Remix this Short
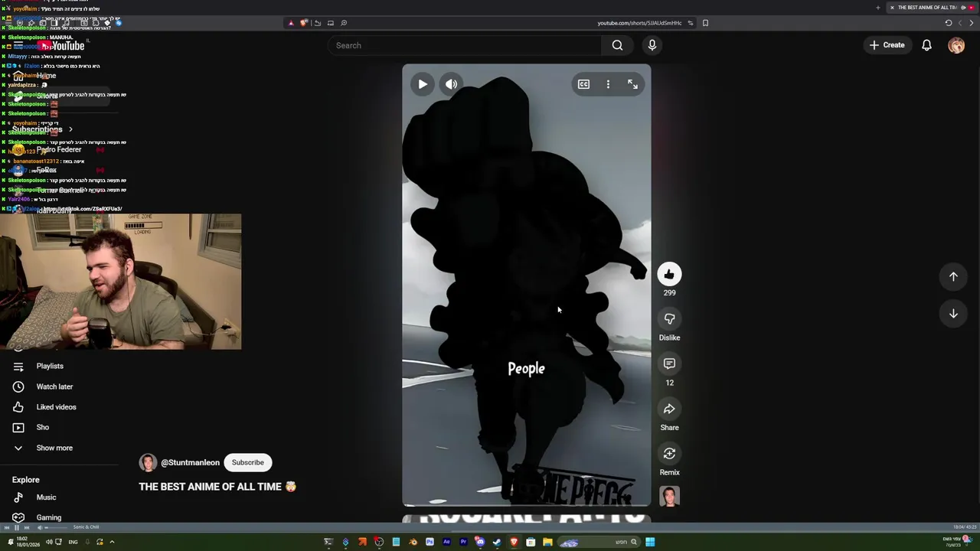 click(669, 453)
